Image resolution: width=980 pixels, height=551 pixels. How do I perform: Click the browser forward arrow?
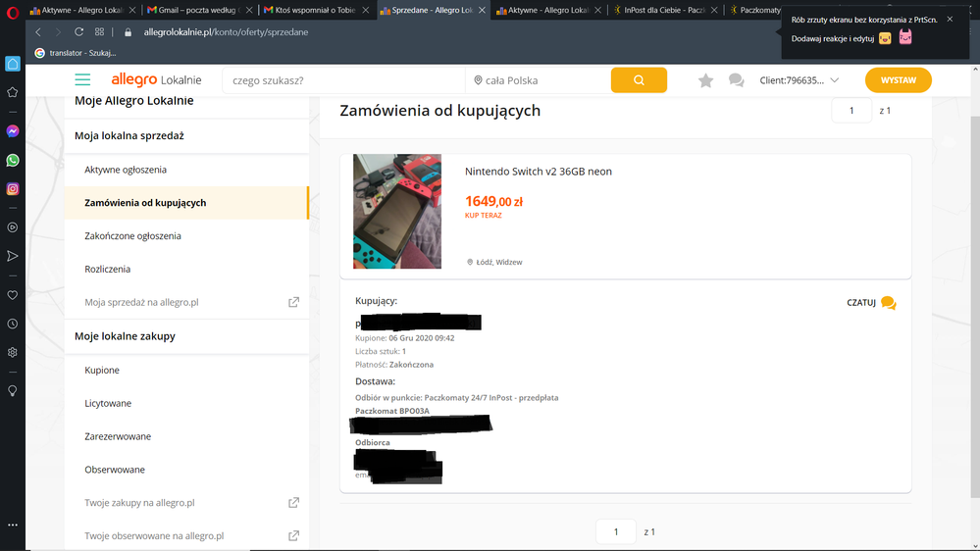[x=58, y=31]
